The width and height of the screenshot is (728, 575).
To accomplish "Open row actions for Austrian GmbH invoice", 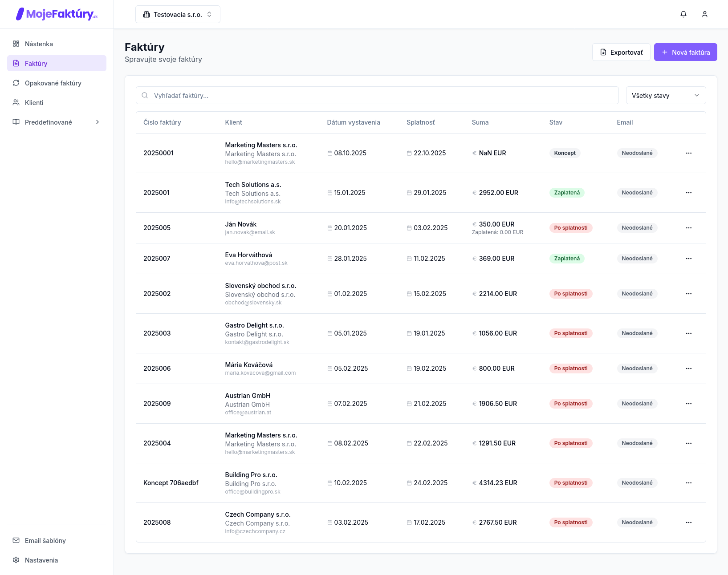I will pyautogui.click(x=689, y=404).
